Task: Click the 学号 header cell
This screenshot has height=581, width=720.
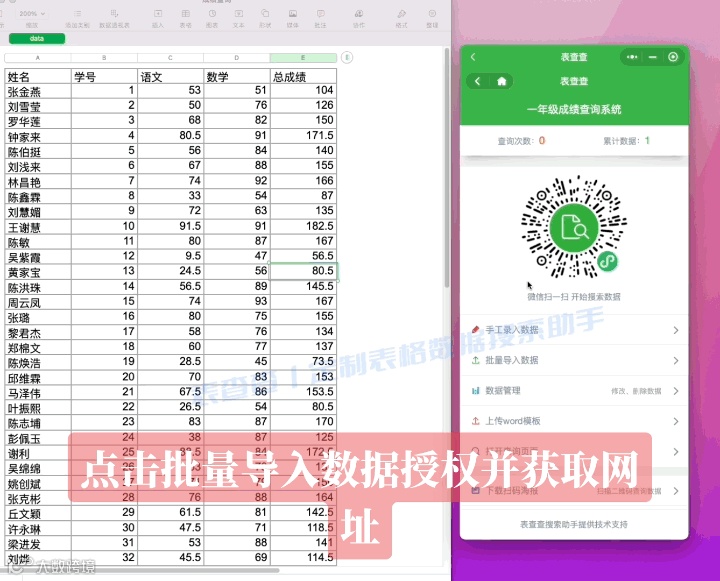Action: [104, 76]
